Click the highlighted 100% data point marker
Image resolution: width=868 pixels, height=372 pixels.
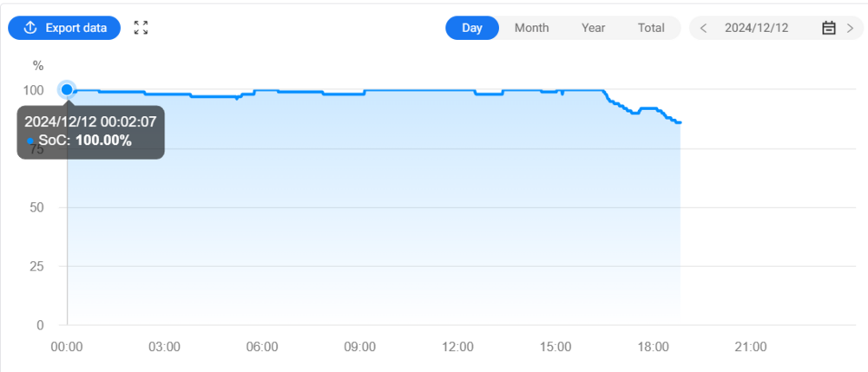pos(67,89)
